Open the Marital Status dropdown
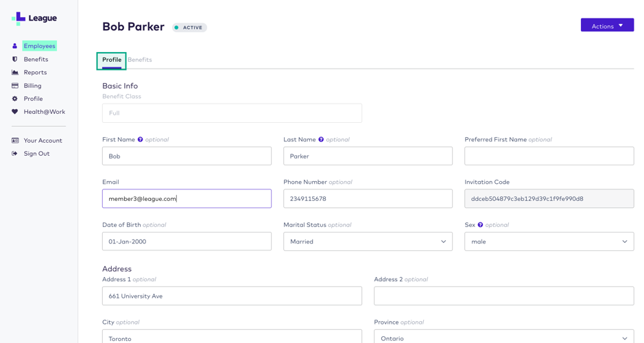 pos(368,241)
